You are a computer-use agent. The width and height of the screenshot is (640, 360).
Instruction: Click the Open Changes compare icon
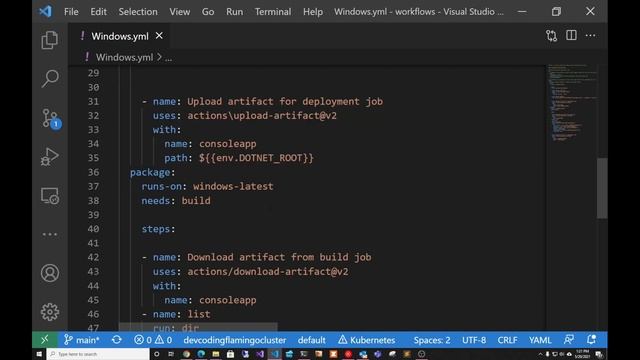coord(551,36)
